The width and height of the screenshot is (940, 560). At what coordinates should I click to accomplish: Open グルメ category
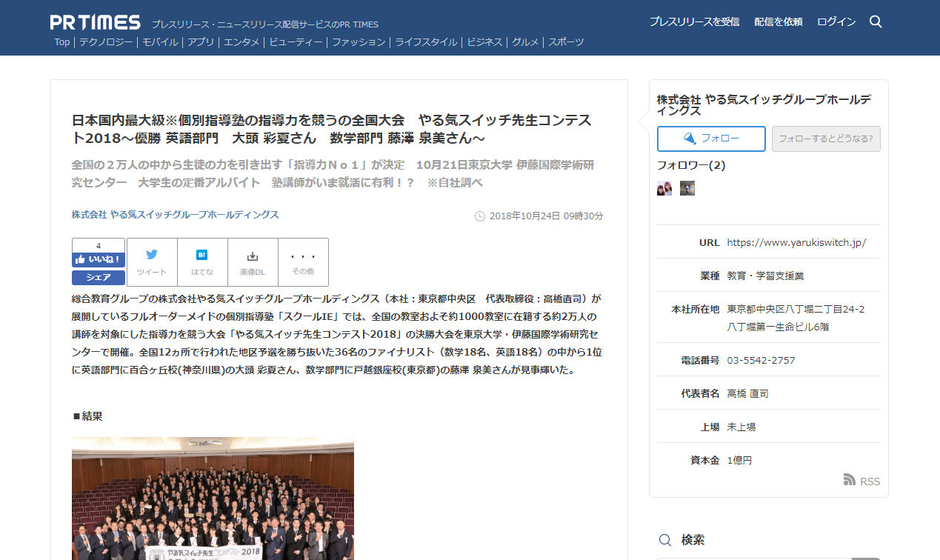click(525, 42)
